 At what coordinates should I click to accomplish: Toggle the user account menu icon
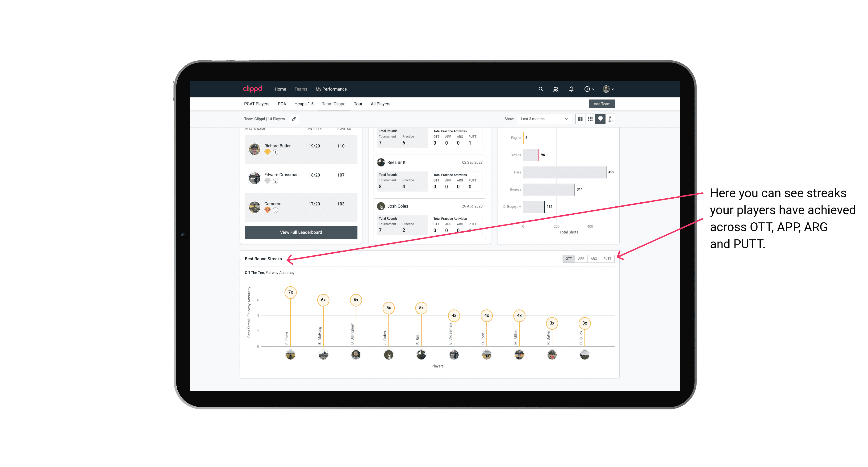[x=607, y=89]
